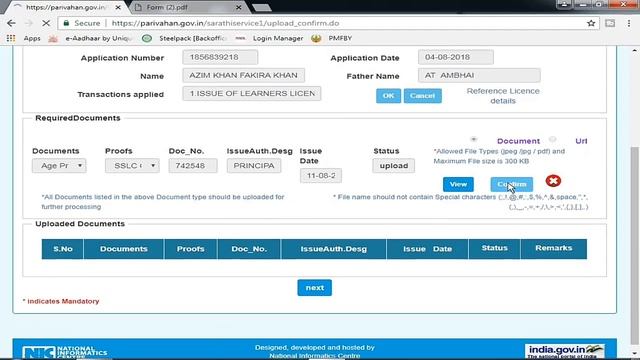Click the address bar URL
Image resolution: width=640 pixels, height=360 pixels.
[x=225, y=23]
